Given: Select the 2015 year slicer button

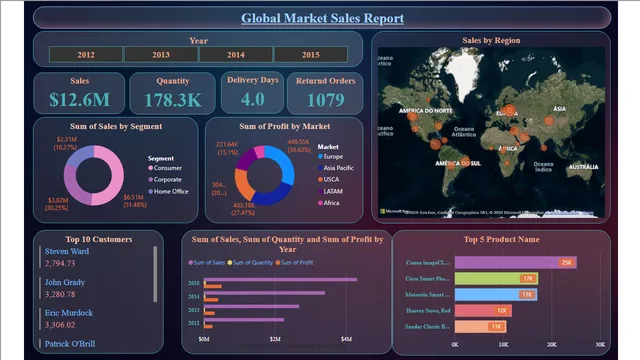Looking at the screenshot, I should [311, 55].
